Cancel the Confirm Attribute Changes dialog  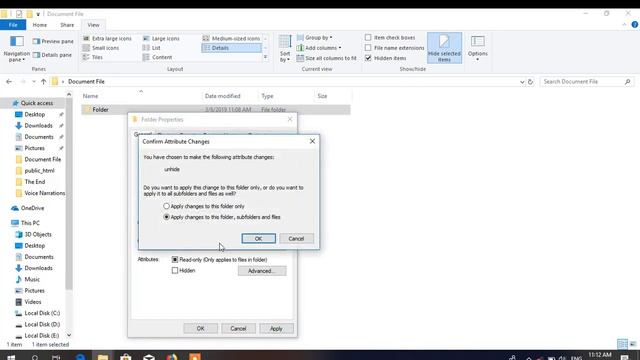(296, 238)
